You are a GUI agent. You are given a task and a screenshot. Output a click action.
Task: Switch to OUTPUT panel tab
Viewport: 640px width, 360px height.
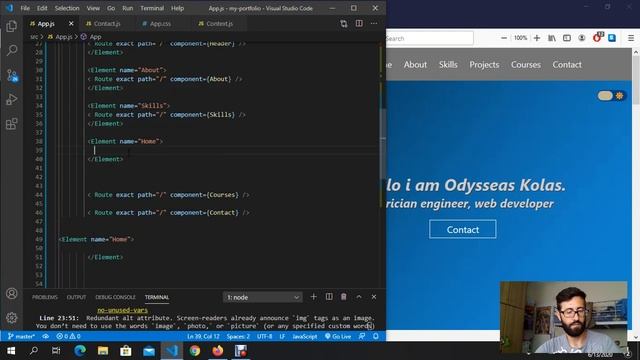[76, 297]
